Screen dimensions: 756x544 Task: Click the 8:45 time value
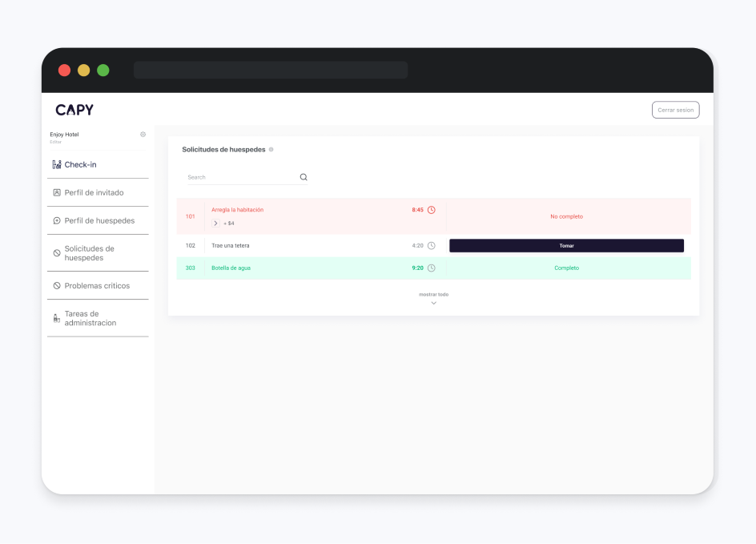417,210
